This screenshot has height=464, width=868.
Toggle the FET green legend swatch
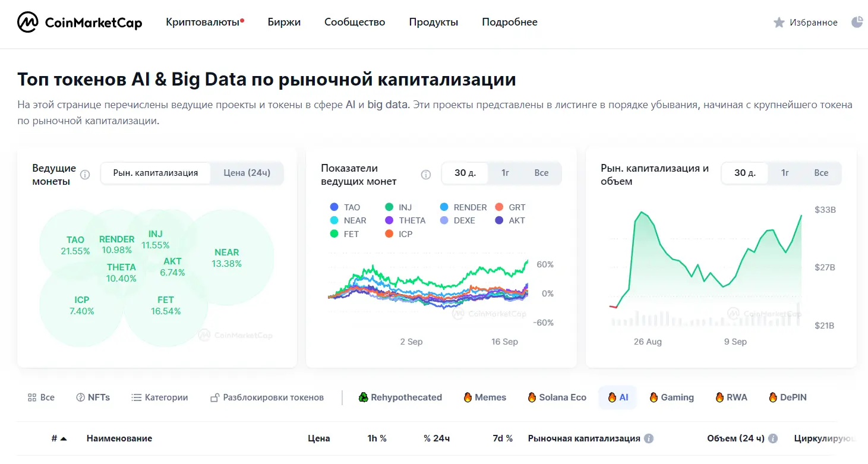334,234
